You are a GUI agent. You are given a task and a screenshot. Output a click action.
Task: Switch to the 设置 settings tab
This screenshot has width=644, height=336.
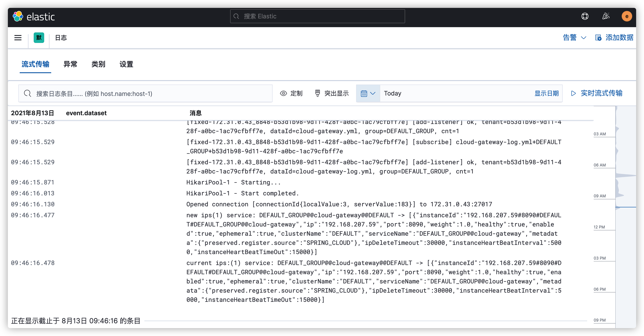tap(126, 64)
